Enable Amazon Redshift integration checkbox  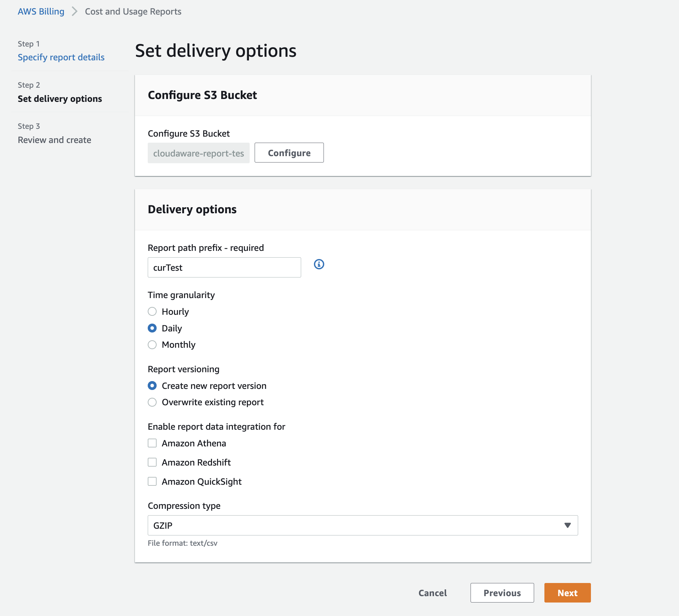152,462
